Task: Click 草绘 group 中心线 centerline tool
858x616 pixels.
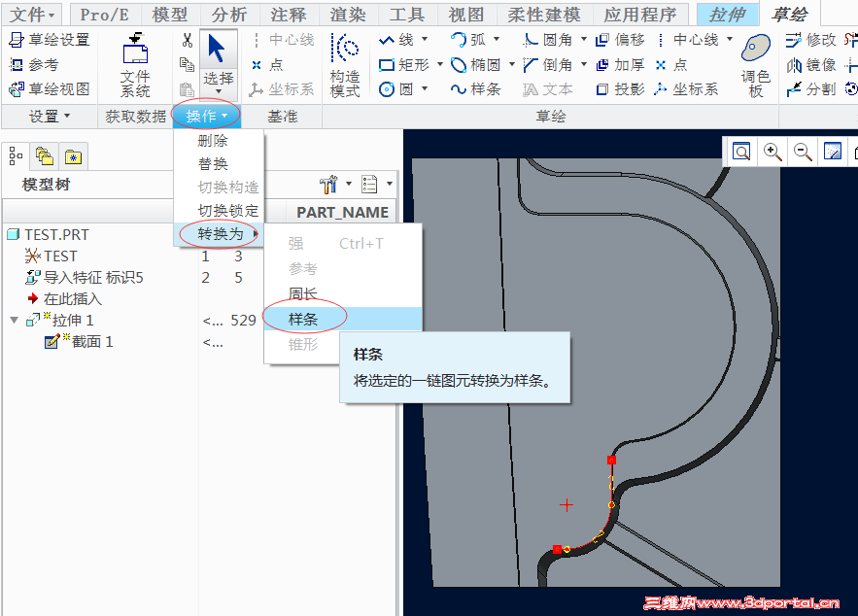Action: click(x=688, y=40)
